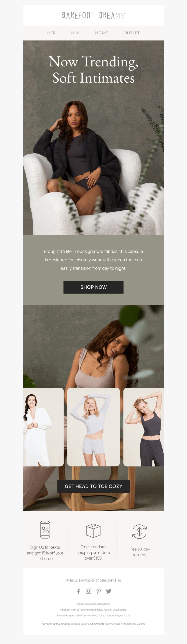Screen dimensions: 187x644
Task: Follow the Unsubscribe link
Action: [x=119, y=610]
